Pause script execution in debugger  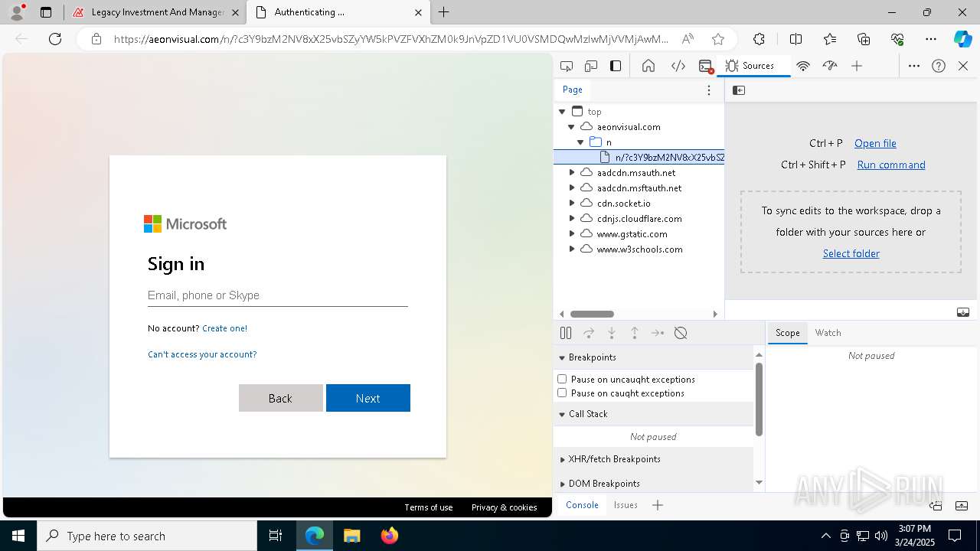566,333
